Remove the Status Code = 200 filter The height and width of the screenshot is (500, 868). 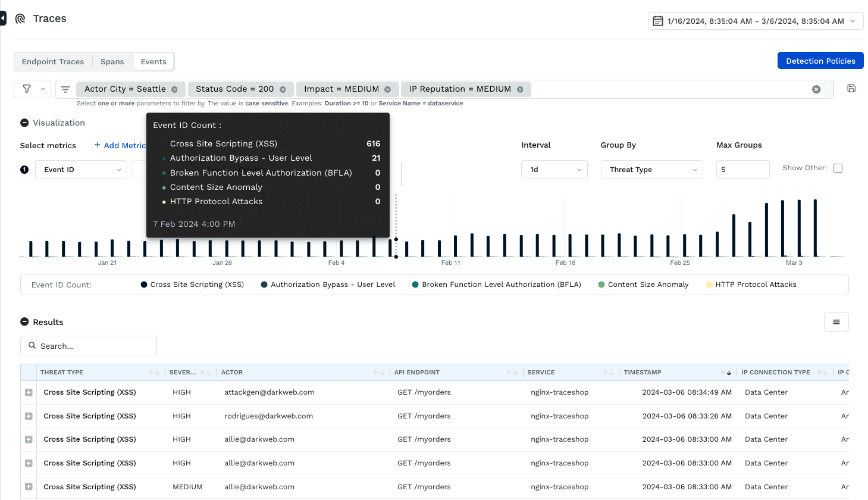(x=283, y=89)
